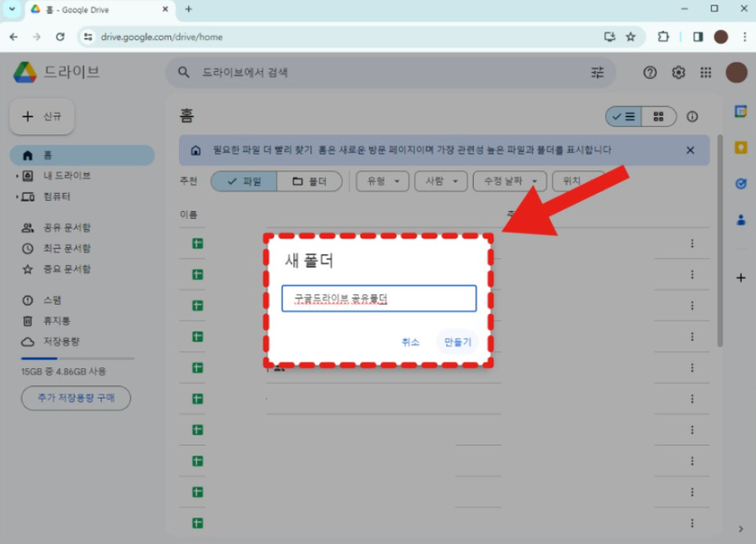Open the 사람 filter dropdown
This screenshot has height=544, width=756.
coord(441,181)
